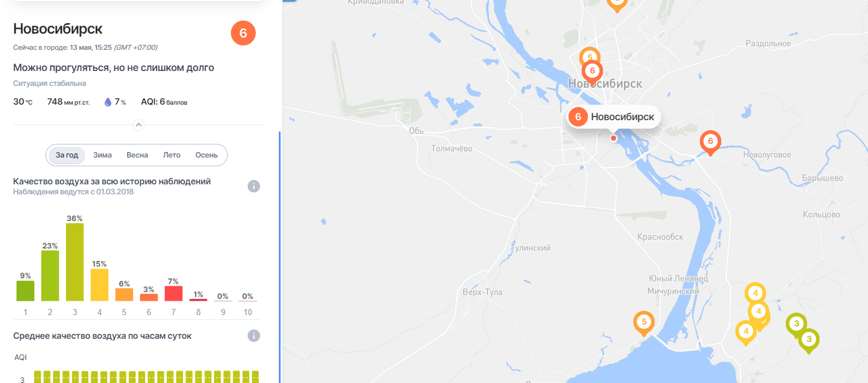
Task: Click info icon beside air quality history
Action: (253, 186)
